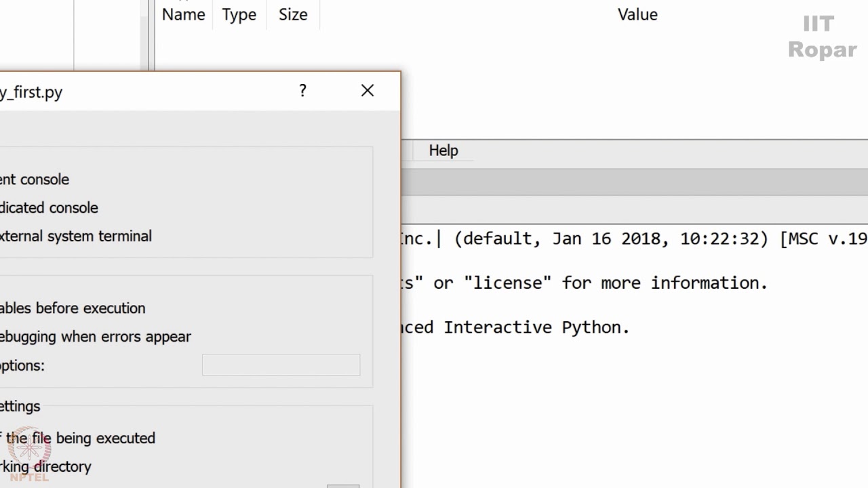
Task: Choose the 'dedicated console' radio option
Action: click(49, 208)
